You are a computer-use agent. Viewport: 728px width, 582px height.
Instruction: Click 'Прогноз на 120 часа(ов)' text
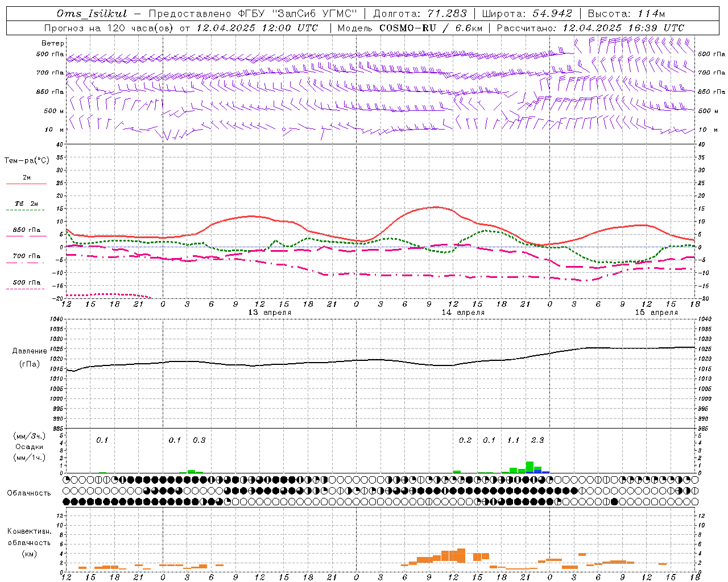(109, 28)
